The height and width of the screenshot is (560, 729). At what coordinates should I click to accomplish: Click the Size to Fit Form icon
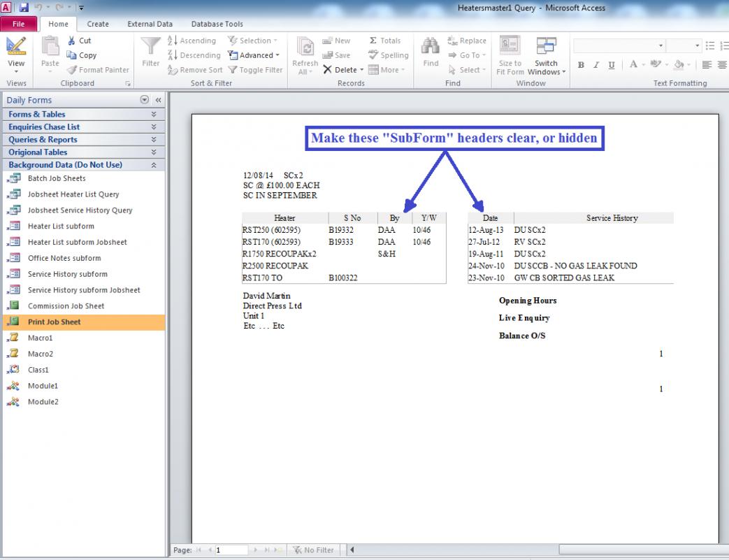tap(510, 47)
